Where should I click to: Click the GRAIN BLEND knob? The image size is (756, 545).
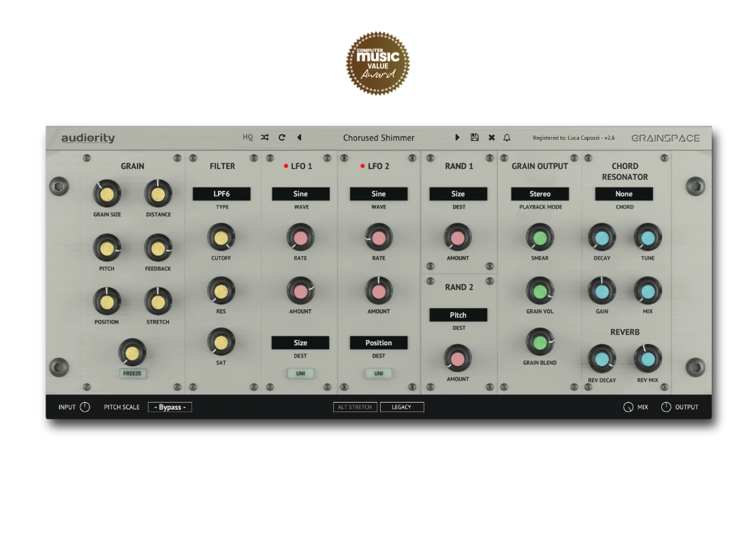coord(540,342)
